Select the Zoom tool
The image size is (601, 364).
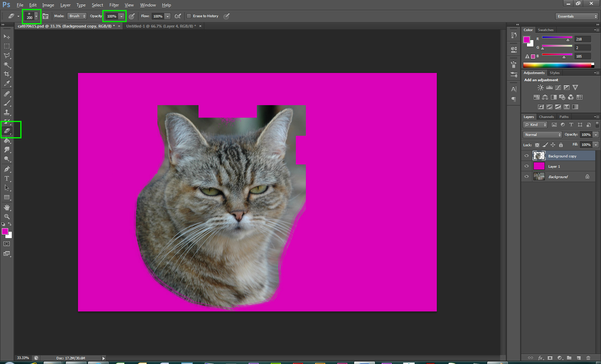tap(7, 217)
